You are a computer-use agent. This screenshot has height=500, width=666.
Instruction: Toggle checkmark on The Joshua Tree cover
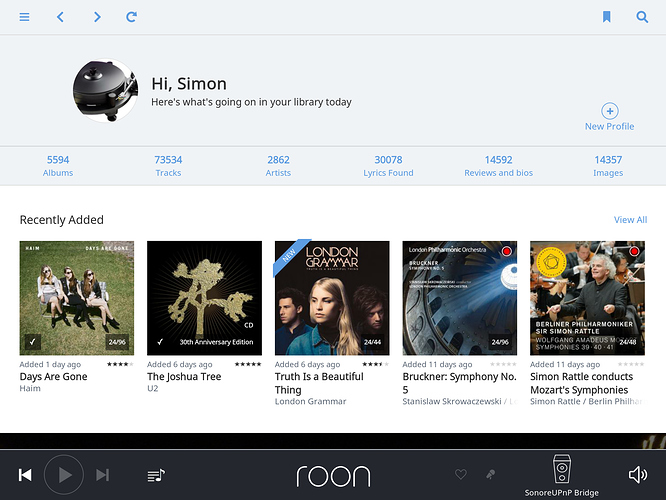[160, 342]
